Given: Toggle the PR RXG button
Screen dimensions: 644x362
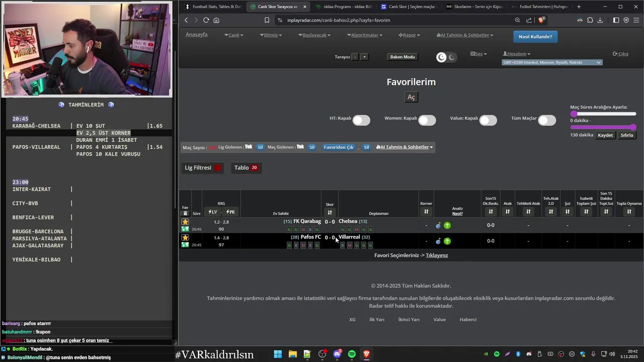Looking at the screenshot, I should coord(230,212).
